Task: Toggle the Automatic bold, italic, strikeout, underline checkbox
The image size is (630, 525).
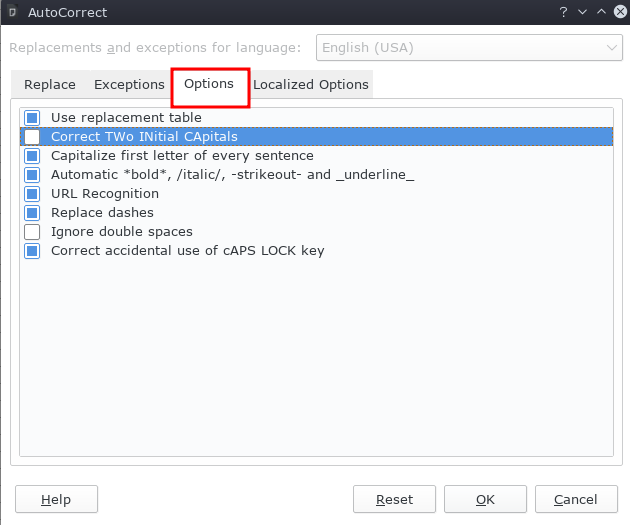Action: click(32, 175)
